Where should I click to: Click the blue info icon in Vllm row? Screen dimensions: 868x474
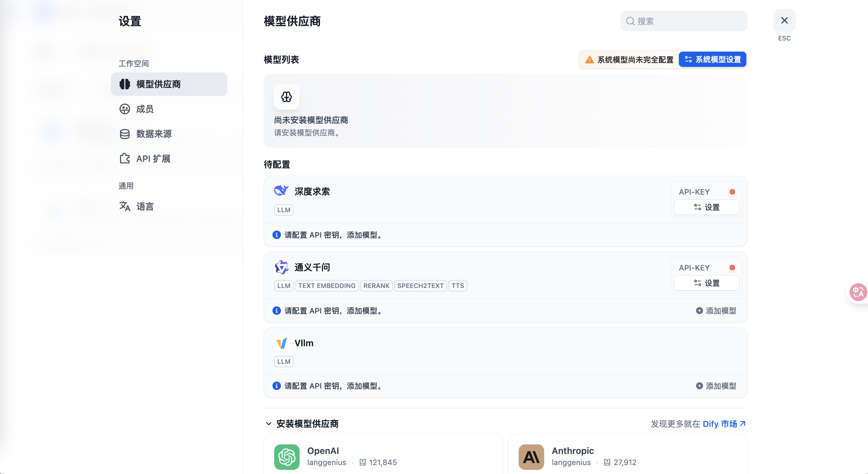pos(276,386)
